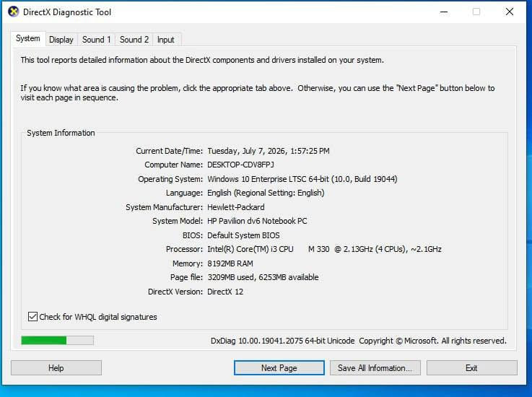Viewport: 532px width, 397px height.
Task: Click the Processor label
Action: [184, 249]
